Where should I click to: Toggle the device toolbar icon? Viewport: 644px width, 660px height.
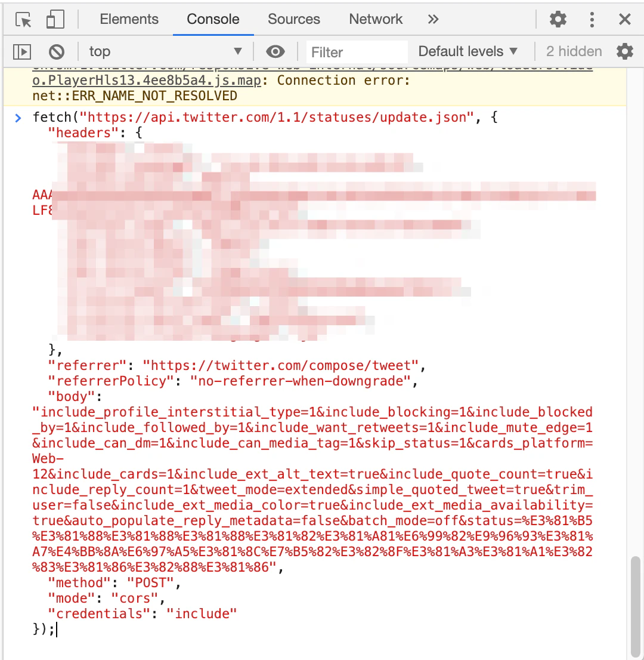55,19
